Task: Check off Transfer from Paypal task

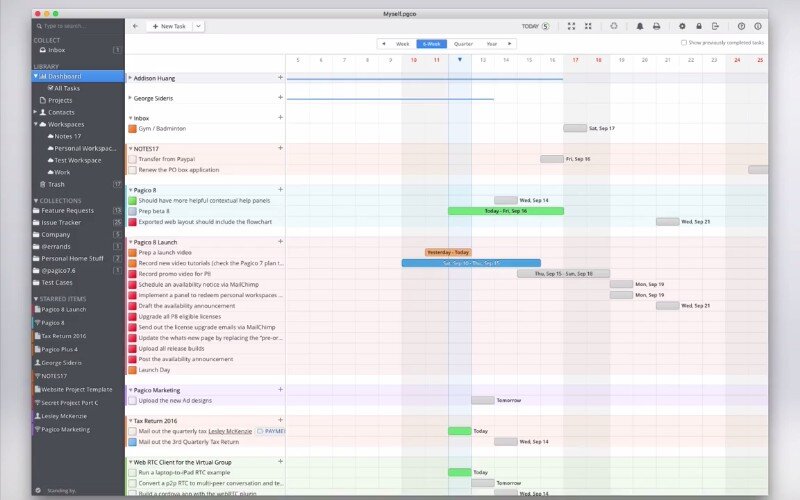Action: 132,159
